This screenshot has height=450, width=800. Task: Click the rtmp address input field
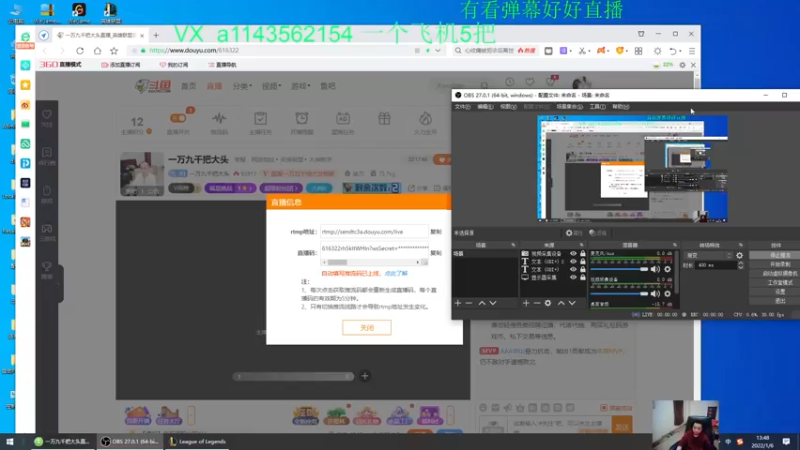374,232
